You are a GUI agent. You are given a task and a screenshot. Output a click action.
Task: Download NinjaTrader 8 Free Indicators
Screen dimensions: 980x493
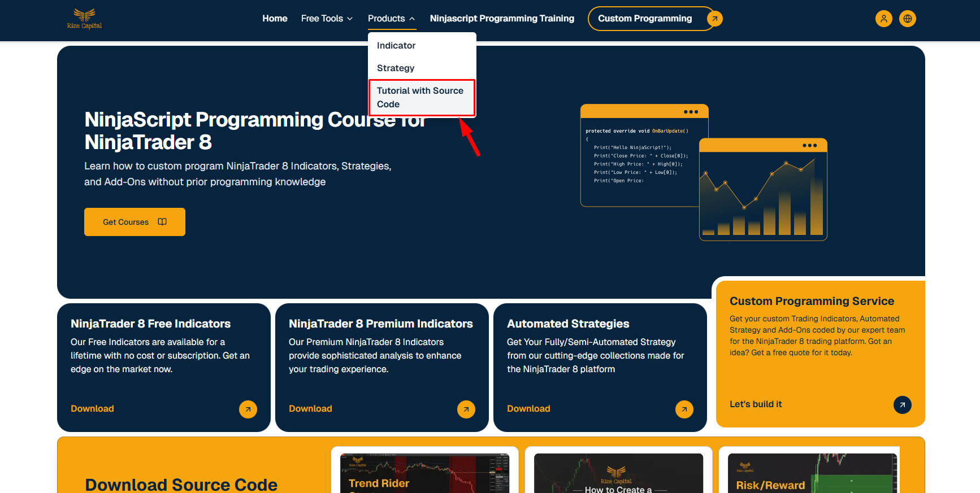pos(92,409)
